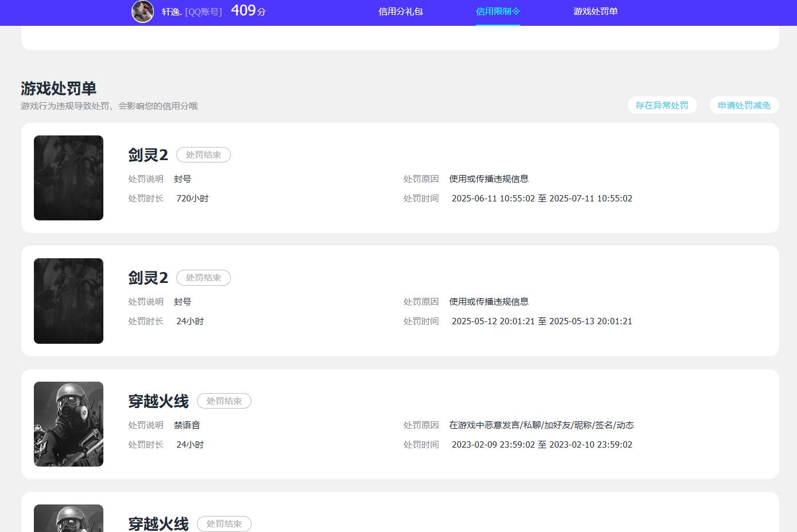This screenshot has width=797, height=532.
Task: Select the 穿越火线 title of 禁语音 record
Action: pos(158,401)
